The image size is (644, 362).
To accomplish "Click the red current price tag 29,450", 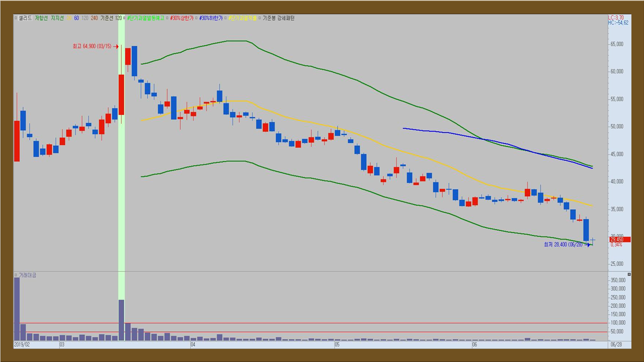I will click(x=619, y=239).
